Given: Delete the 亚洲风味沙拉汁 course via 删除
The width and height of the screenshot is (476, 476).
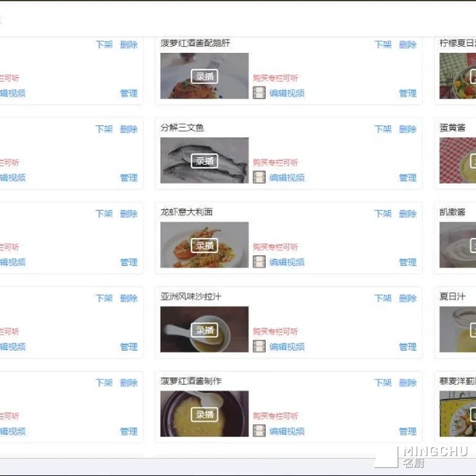Looking at the screenshot, I should 408,298.
